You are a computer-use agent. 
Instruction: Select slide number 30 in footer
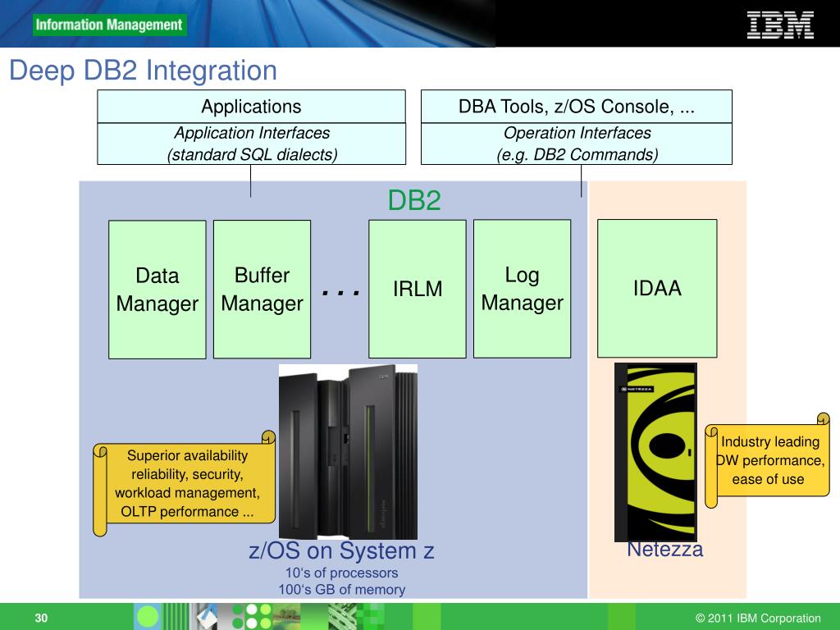tap(41, 618)
